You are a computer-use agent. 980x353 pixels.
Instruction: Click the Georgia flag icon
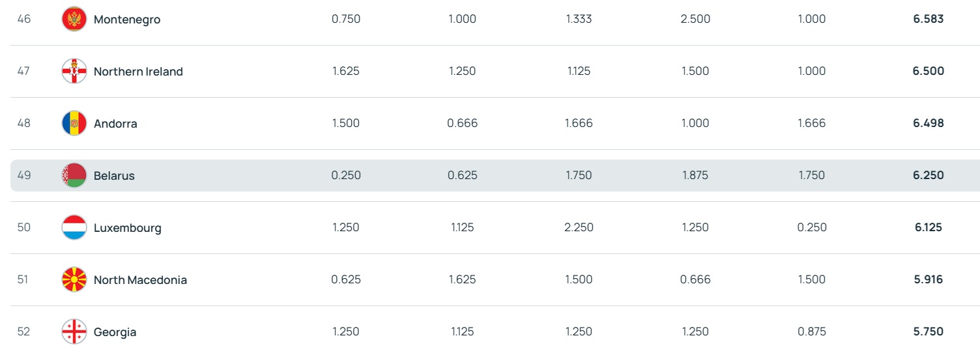pos(74,332)
